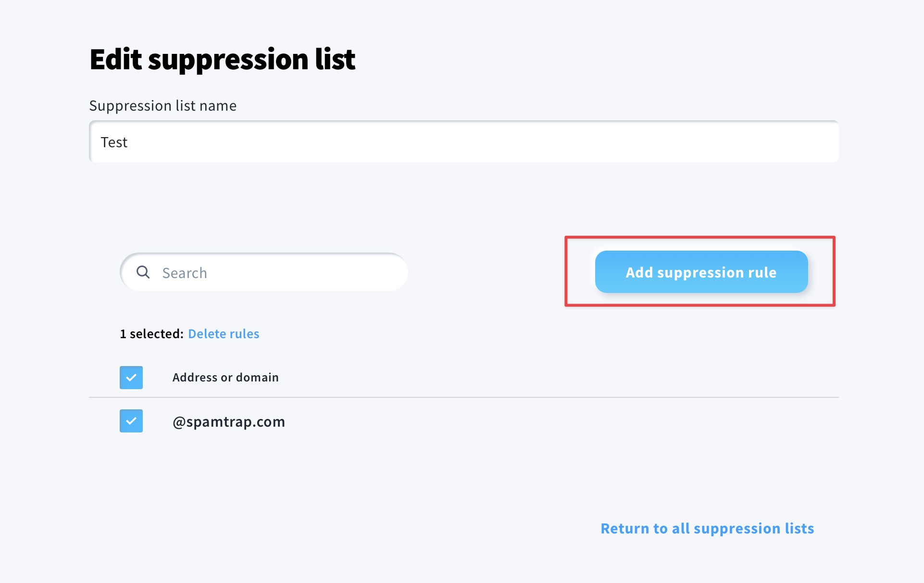Toggle the checkmark icon in the table header row
This screenshot has height=583, width=924.
pyautogui.click(x=131, y=378)
